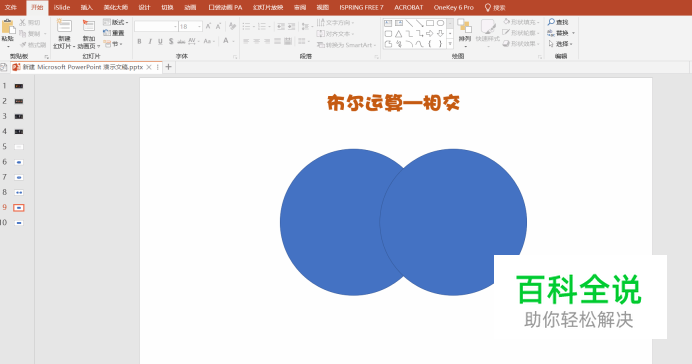Image resolution: width=692 pixels, height=364 pixels.
Task: Expand the shapes gallery More arrow
Action: 450,44
